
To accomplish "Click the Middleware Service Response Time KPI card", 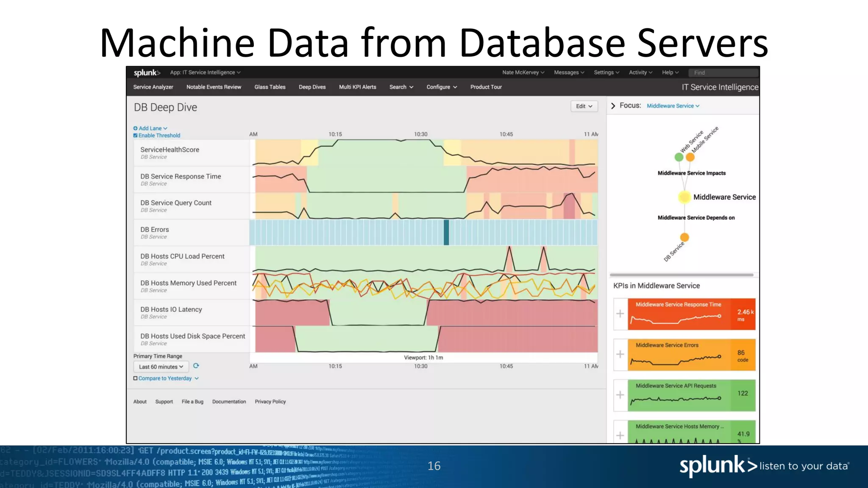I will pos(692,314).
